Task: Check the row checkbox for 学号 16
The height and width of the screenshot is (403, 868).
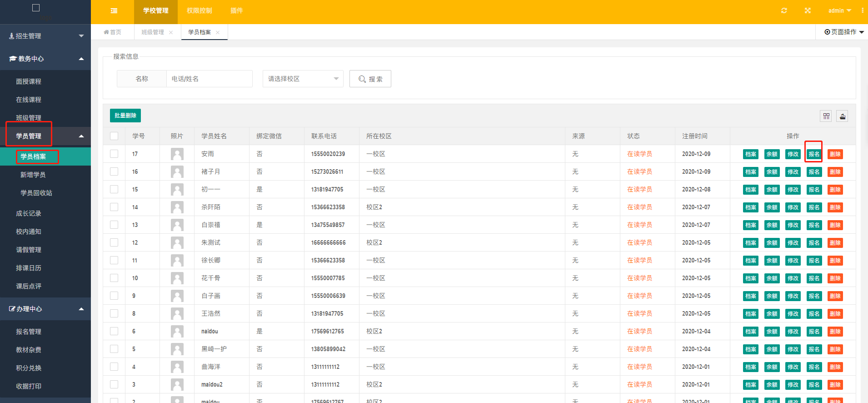Action: (x=114, y=171)
